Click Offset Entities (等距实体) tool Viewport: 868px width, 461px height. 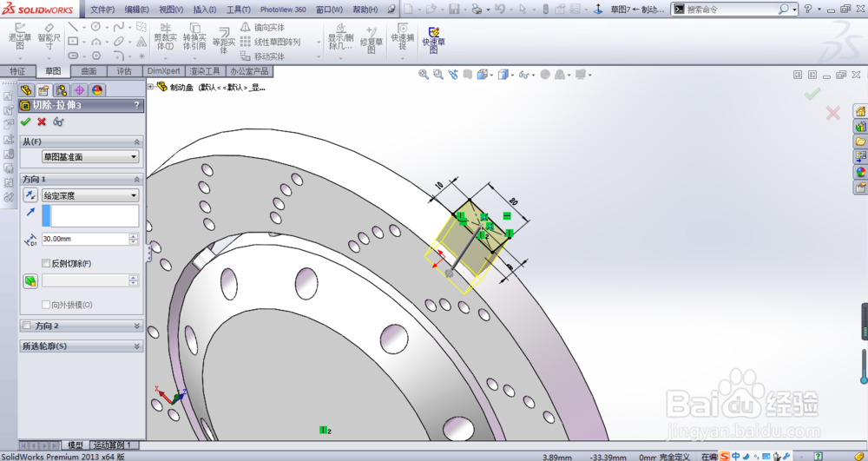[x=224, y=41]
